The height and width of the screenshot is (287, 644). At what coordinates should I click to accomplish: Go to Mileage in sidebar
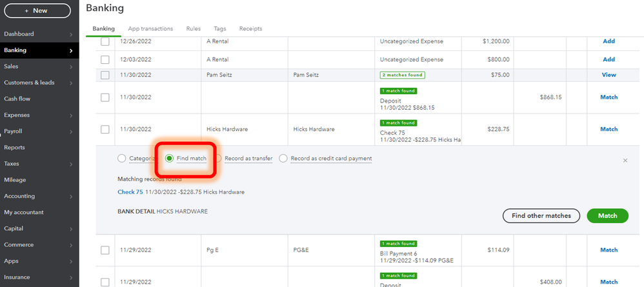click(15, 180)
